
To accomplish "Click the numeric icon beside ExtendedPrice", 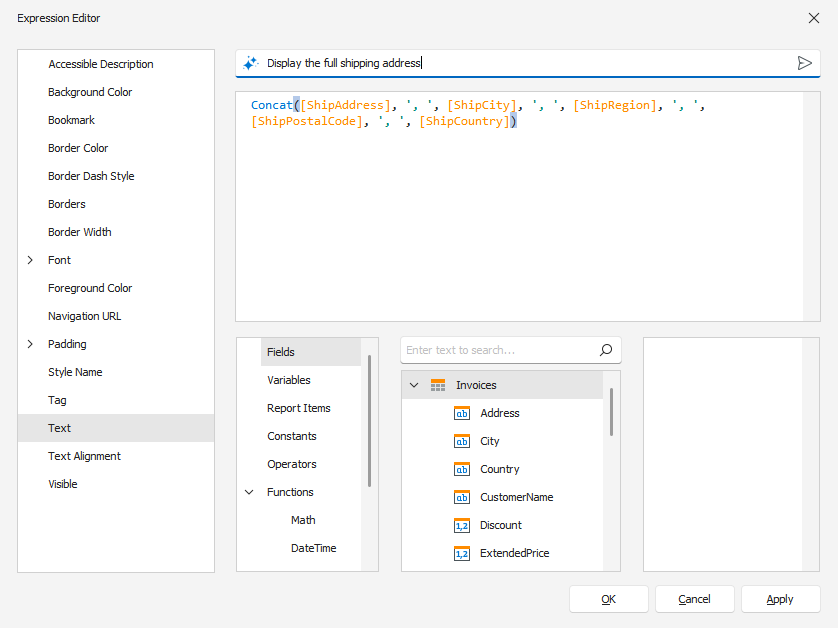I will tap(461, 553).
